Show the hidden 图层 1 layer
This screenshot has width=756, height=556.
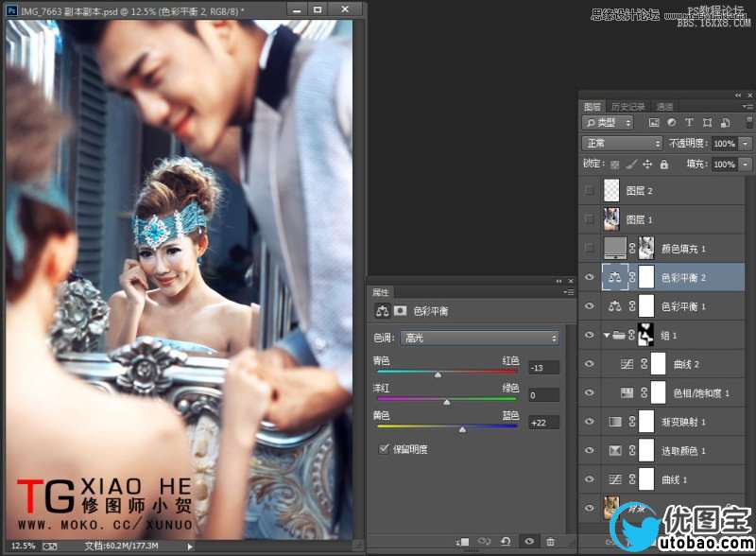click(589, 219)
